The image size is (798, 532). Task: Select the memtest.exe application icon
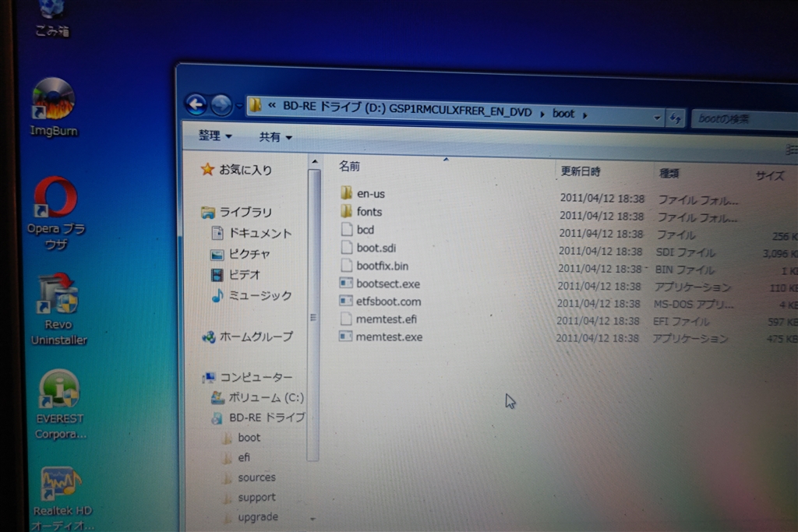pyautogui.click(x=345, y=336)
